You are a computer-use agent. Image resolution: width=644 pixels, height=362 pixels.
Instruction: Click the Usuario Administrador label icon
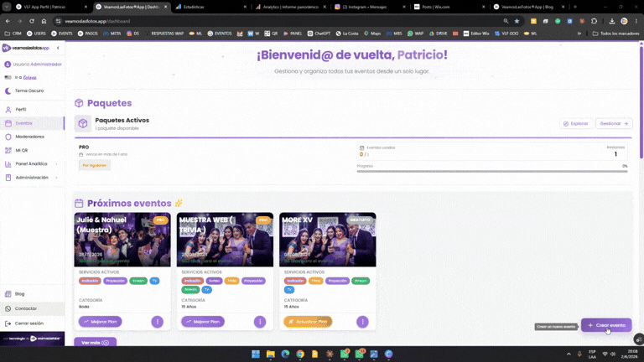(8, 65)
